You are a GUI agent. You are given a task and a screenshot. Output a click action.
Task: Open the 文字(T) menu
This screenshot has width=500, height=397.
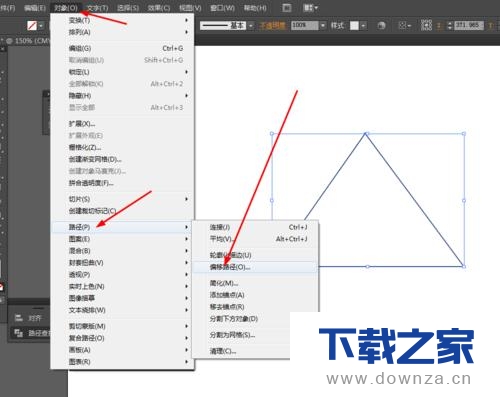point(97,8)
